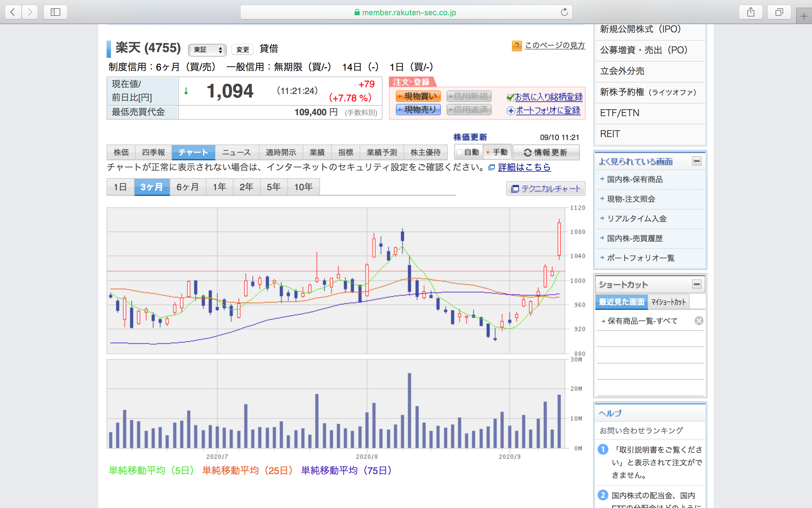Click the question mark help icon

[x=517, y=46]
